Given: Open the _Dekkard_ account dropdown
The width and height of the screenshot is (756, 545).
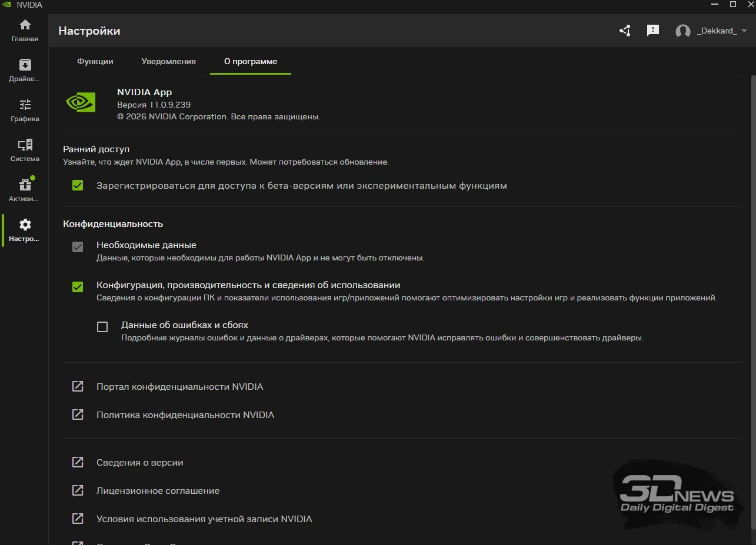Looking at the screenshot, I should pos(711,31).
